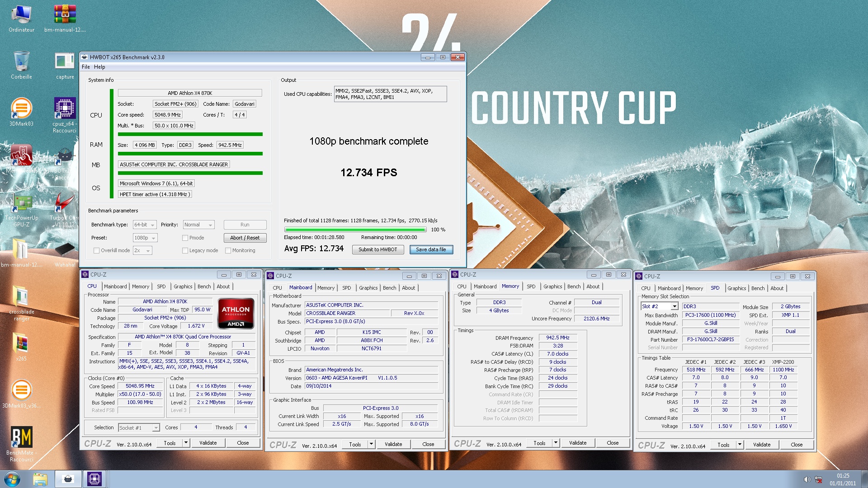Screen dimensions: 868x488
Task: Launch cpuz_x64 shortcut icon
Action: click(65, 115)
